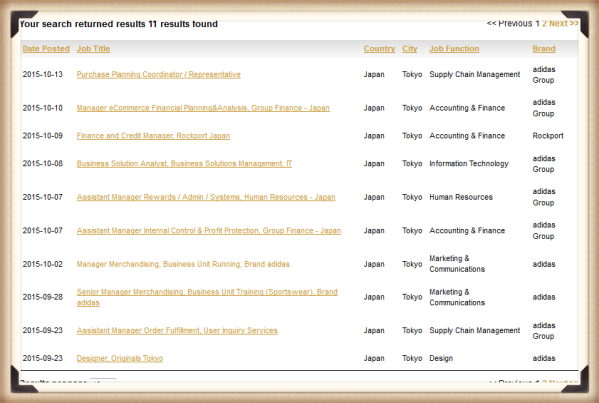Sort results by Date Posted column

tap(46, 49)
